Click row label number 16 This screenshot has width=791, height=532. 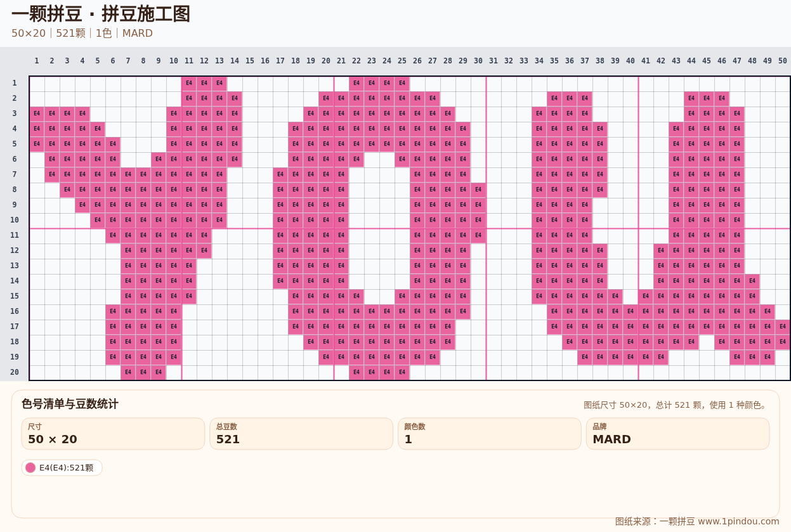pyautogui.click(x=15, y=311)
